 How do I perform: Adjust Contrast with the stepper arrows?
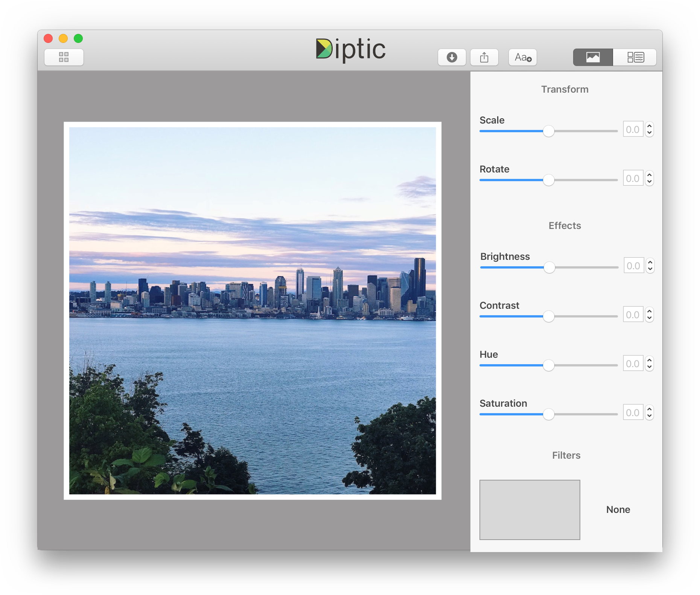[649, 314]
